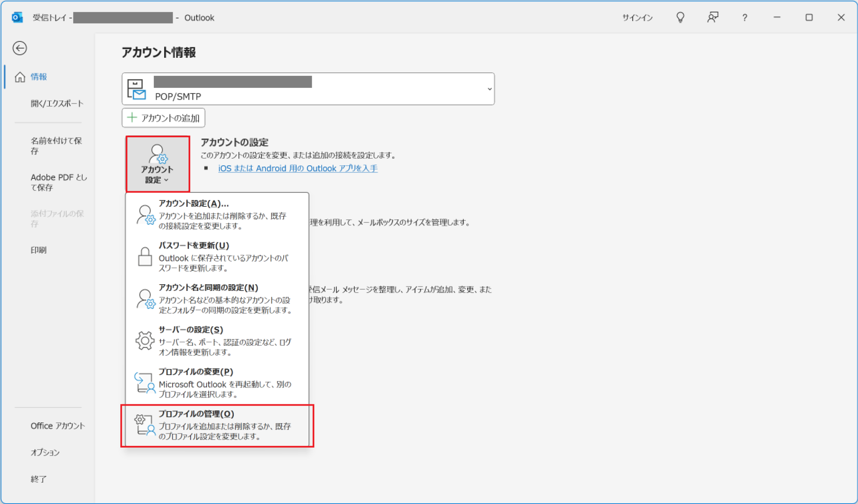Viewport: 858px width, 504px height.
Task: Open the 開く/エクスポート tab
Action: [x=57, y=103]
